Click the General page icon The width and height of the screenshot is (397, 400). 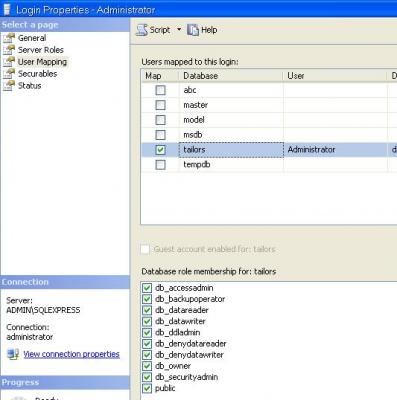[9, 38]
